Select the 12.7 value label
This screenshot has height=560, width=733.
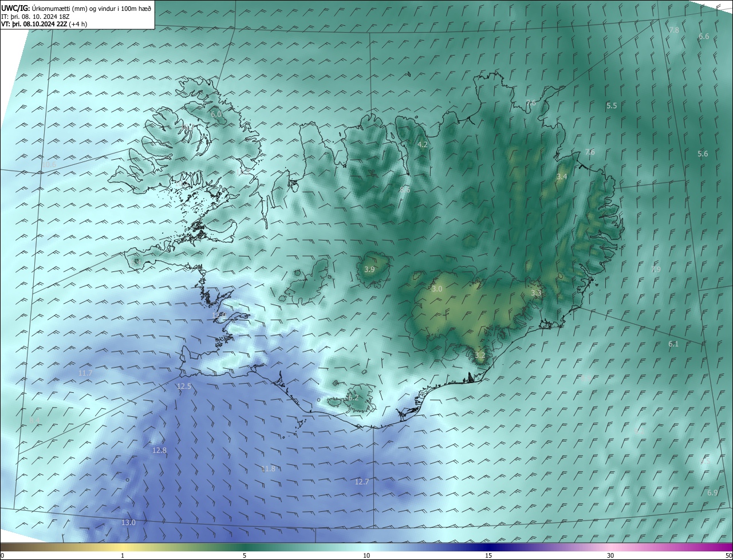tap(362, 482)
